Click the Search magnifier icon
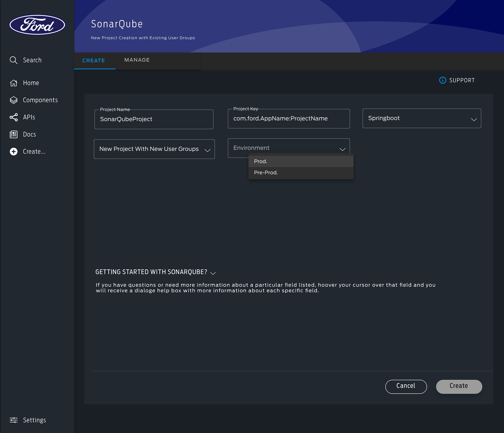504x433 pixels. [13, 60]
